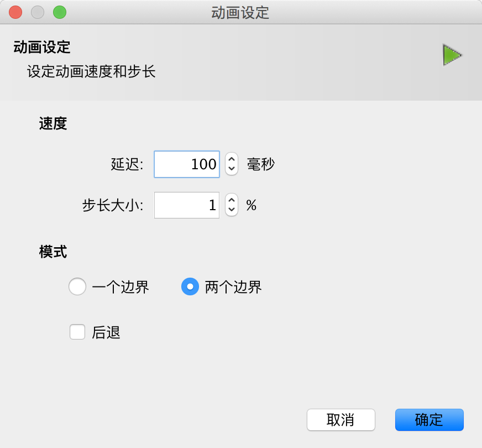Screen dimensions: 482x448
Task: Enable the 后退 checkbox
Action: point(77,332)
